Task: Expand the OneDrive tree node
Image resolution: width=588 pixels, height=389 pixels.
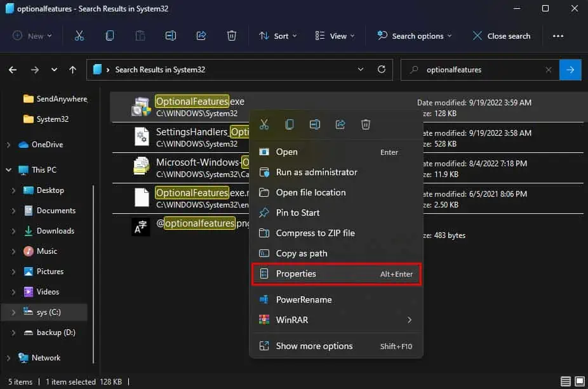Action: [8, 145]
